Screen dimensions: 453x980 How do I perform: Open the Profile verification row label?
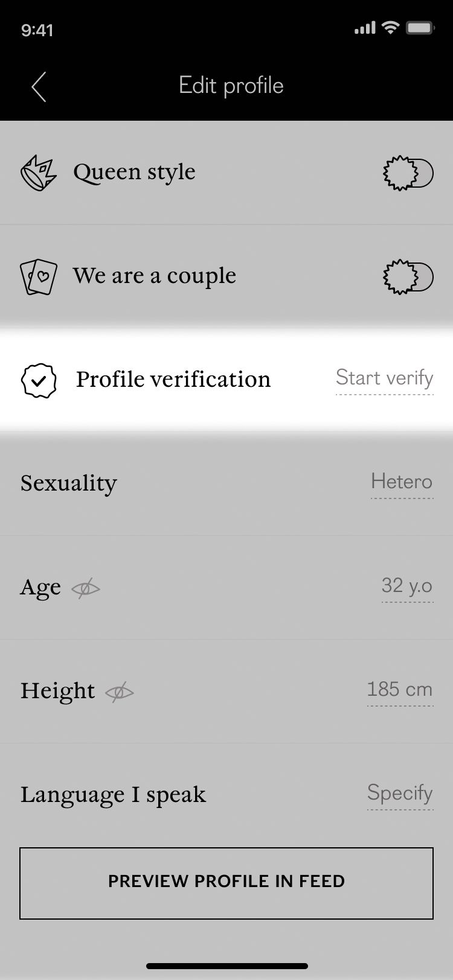click(x=173, y=380)
